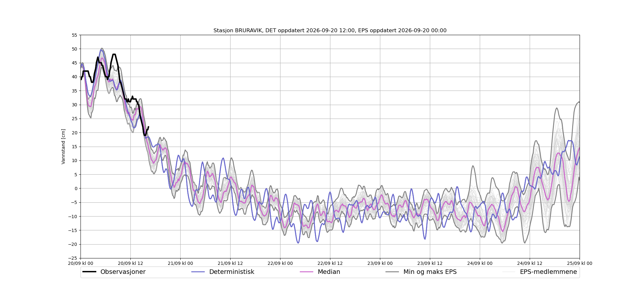Select the '−25' y-axis tick label

tap(73, 258)
